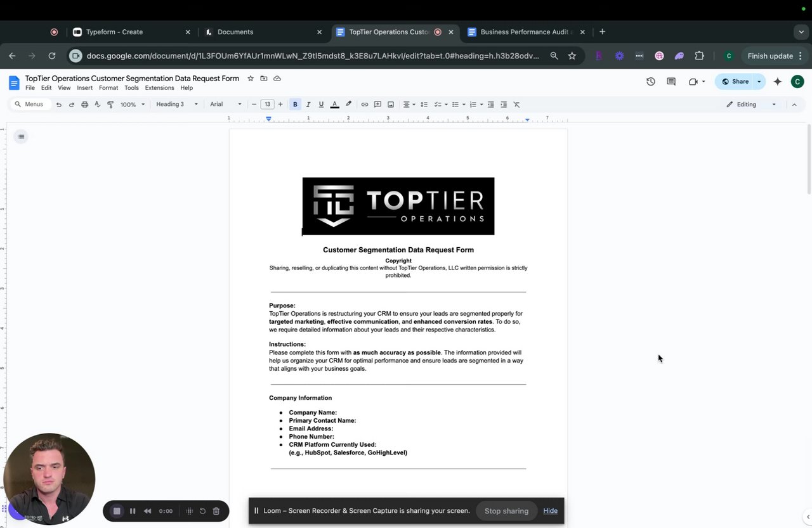The image size is (812, 528).
Task: Open a new browser tab
Action: 603,32
